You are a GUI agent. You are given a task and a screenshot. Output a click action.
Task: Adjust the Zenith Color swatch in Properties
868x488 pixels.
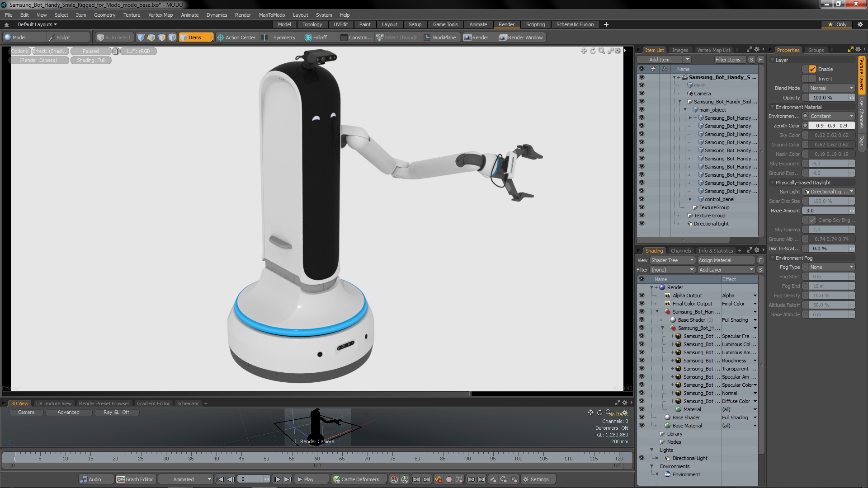(804, 125)
